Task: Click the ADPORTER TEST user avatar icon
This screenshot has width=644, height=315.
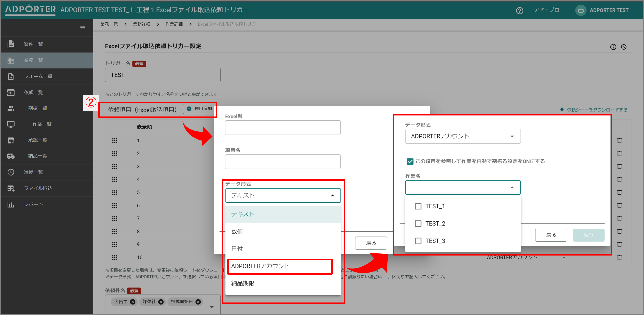Action: pyautogui.click(x=581, y=10)
